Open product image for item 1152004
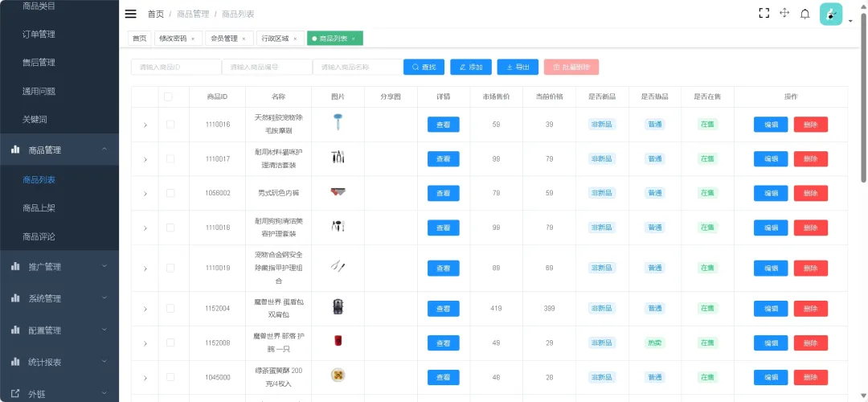Image resolution: width=868 pixels, height=402 pixels. click(x=338, y=307)
